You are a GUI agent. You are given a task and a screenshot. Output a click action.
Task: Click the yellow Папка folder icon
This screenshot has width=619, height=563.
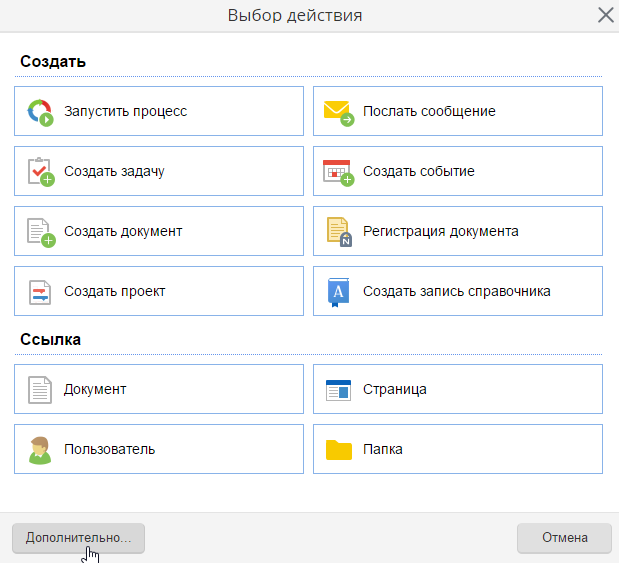[x=338, y=450]
